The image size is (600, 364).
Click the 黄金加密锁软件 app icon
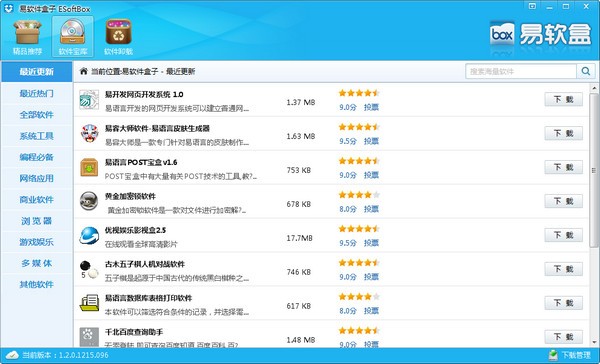click(x=89, y=201)
